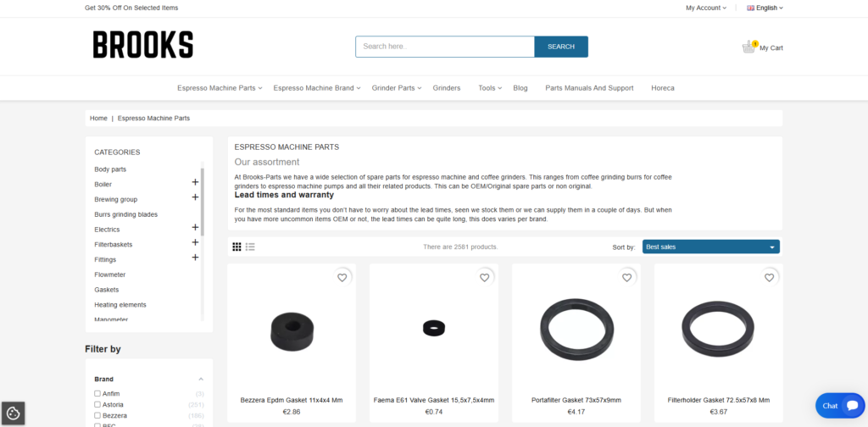The image size is (868, 427).
Task: Add Faema E61 Valve Gasket to wishlist
Action: (x=484, y=278)
